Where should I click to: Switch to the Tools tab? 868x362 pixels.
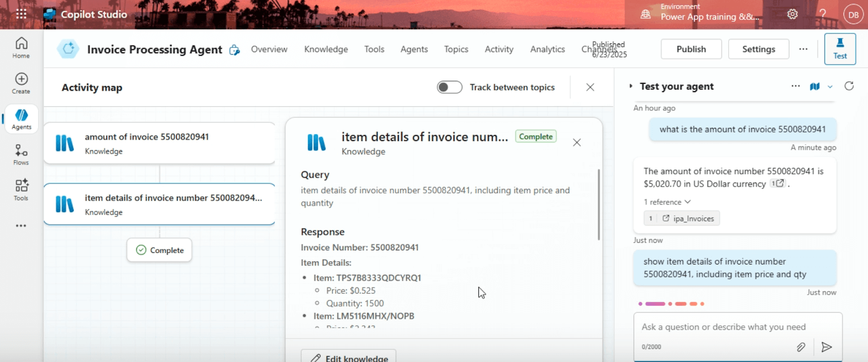tap(374, 49)
